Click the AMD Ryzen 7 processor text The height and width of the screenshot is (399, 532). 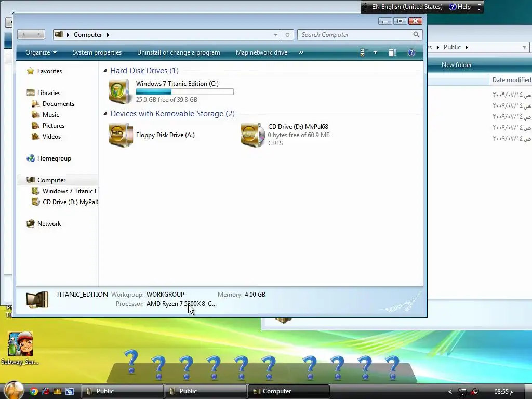coord(181,304)
